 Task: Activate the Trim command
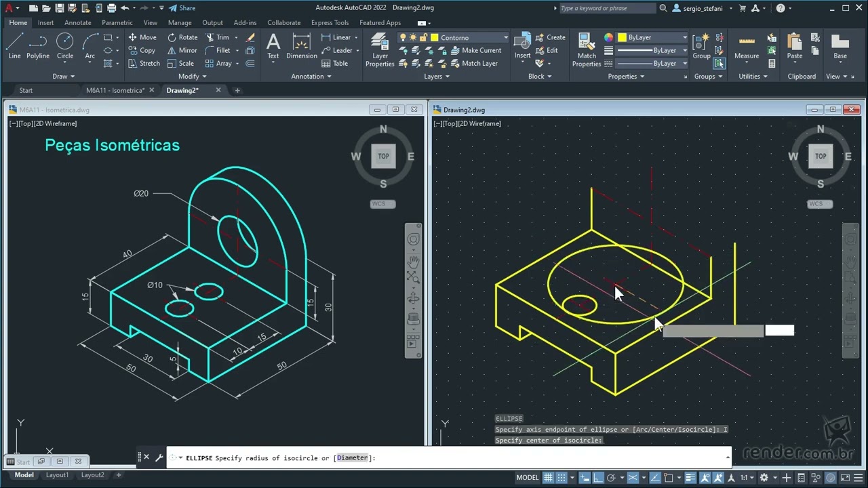pos(217,37)
